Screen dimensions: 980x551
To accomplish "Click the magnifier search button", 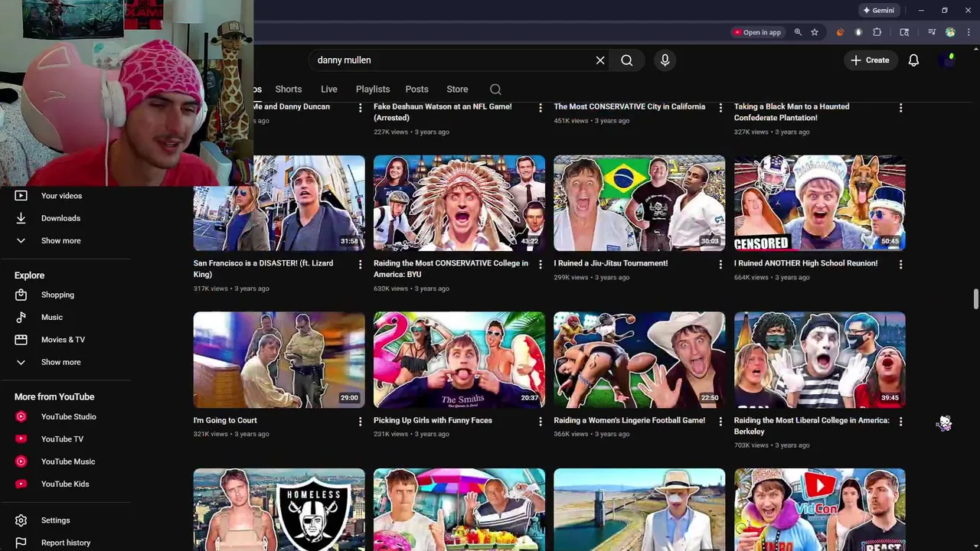I will pos(627,60).
